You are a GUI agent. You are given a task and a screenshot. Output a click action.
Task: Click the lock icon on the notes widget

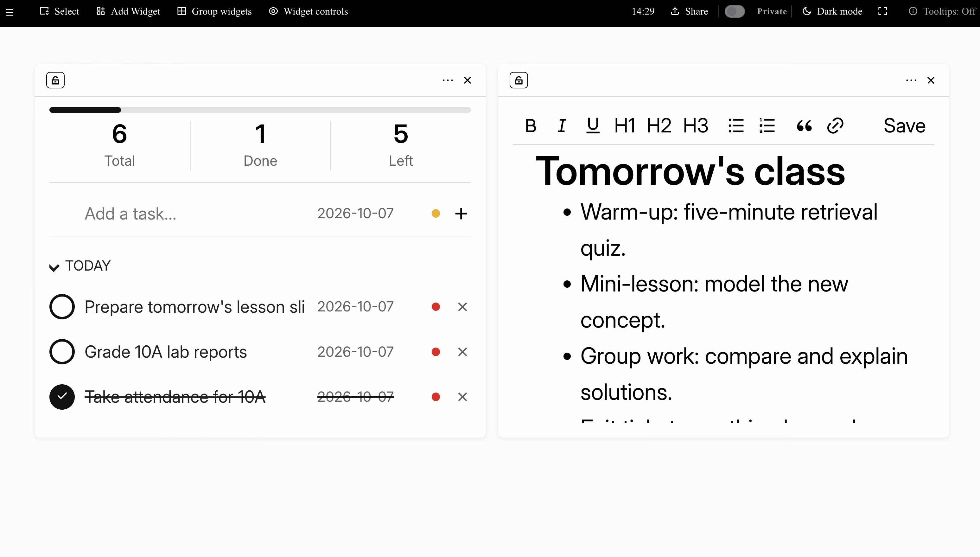tap(519, 80)
